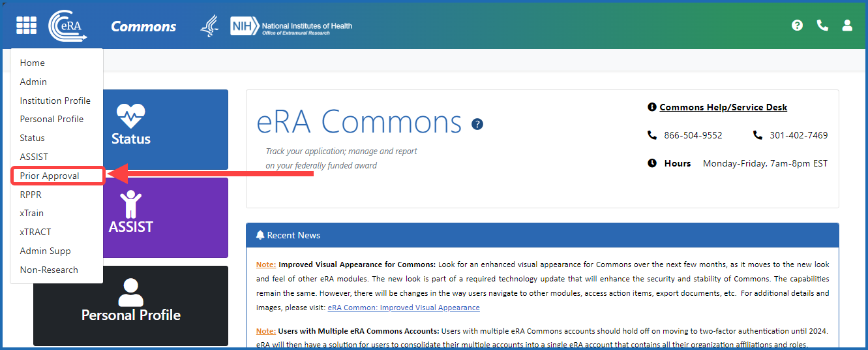Screen dimensions: 868x350
Task: Click the clock icon beside Hours
Action: [x=651, y=163]
